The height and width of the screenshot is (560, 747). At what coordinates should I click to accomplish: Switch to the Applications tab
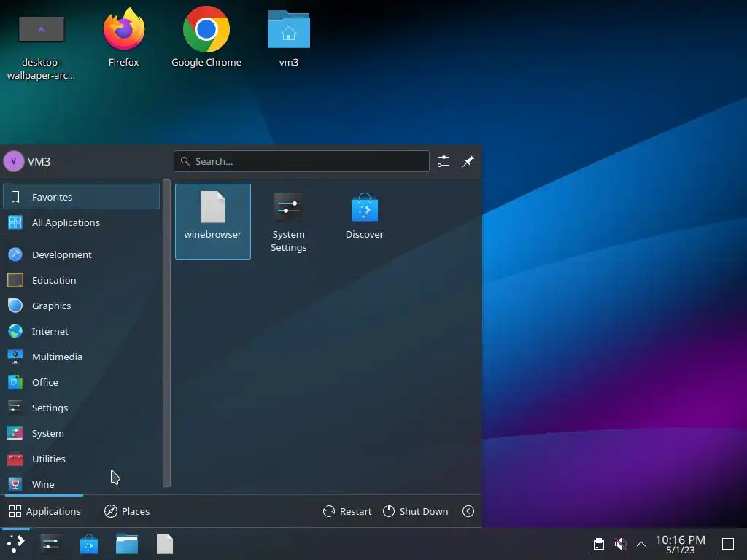(x=44, y=511)
